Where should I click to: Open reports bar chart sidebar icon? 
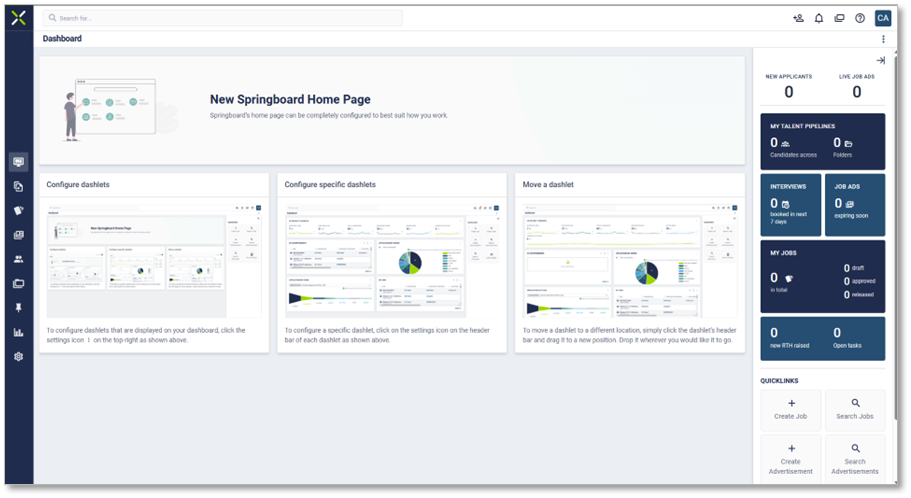pos(18,332)
